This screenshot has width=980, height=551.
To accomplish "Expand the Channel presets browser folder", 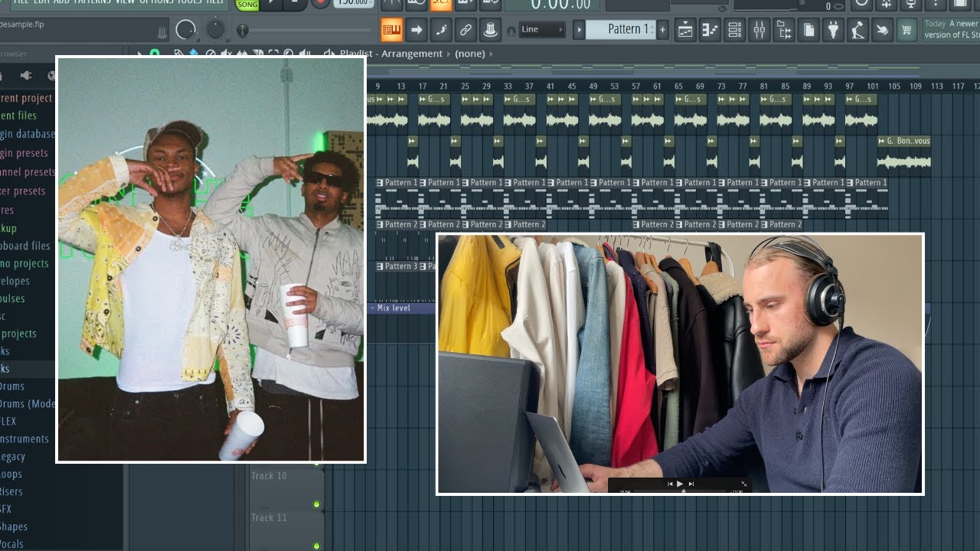I will (28, 172).
